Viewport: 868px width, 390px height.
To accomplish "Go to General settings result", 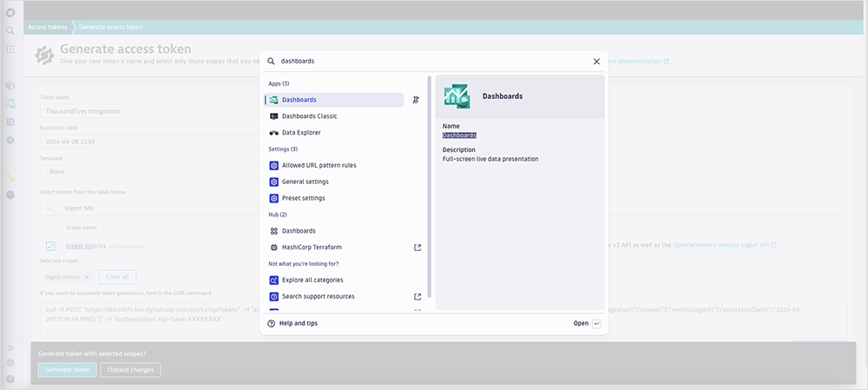I will pos(305,182).
